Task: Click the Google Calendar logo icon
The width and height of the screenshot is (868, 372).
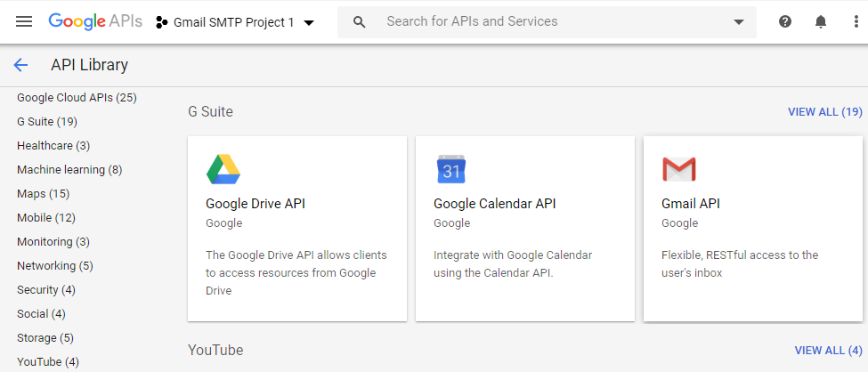Action: (x=450, y=169)
